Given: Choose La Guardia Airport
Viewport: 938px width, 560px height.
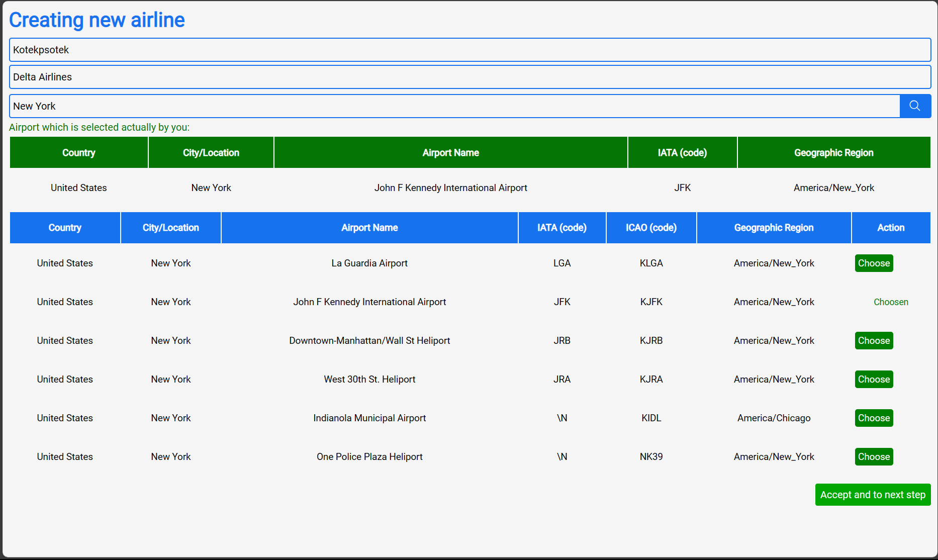Looking at the screenshot, I should tap(874, 263).
